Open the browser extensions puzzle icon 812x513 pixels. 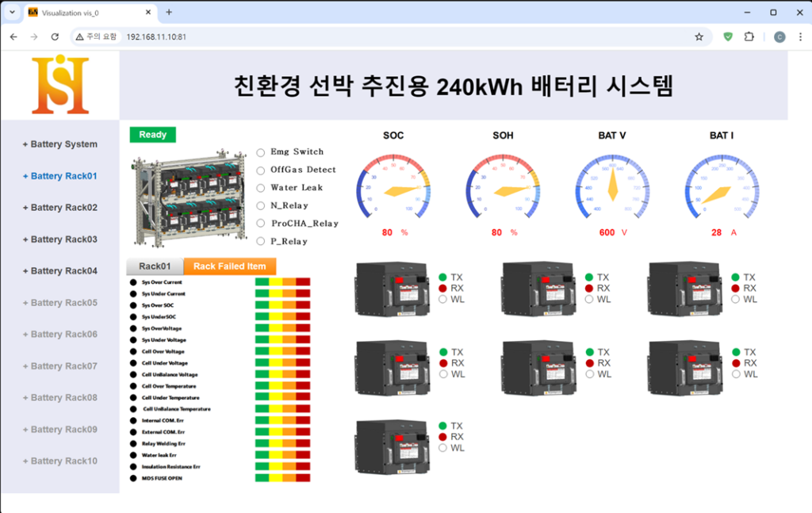(749, 36)
